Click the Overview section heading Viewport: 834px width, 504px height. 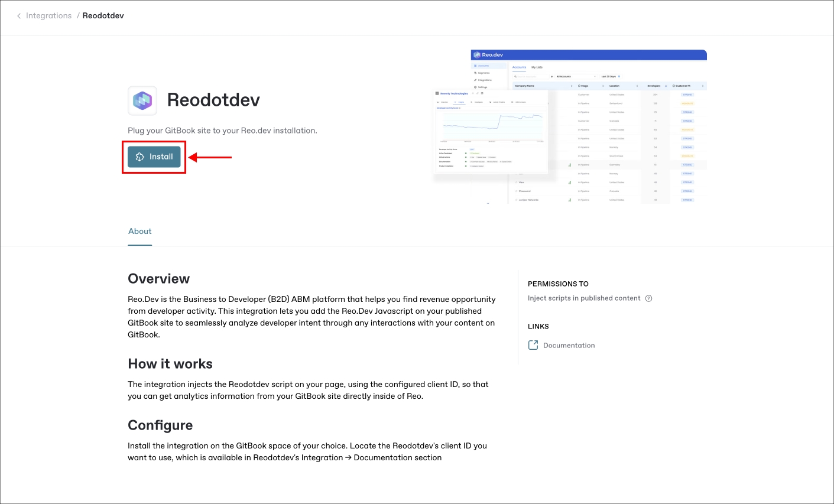158,279
